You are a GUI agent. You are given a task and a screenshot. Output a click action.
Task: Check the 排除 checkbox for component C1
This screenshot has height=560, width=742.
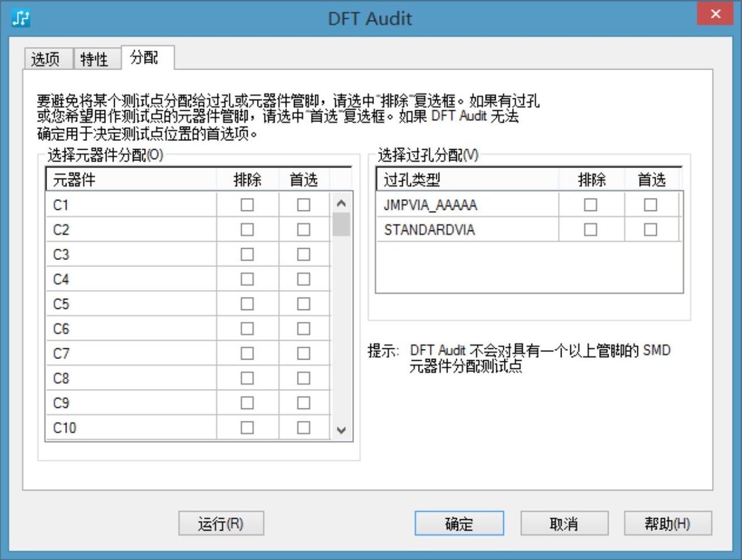tap(248, 205)
